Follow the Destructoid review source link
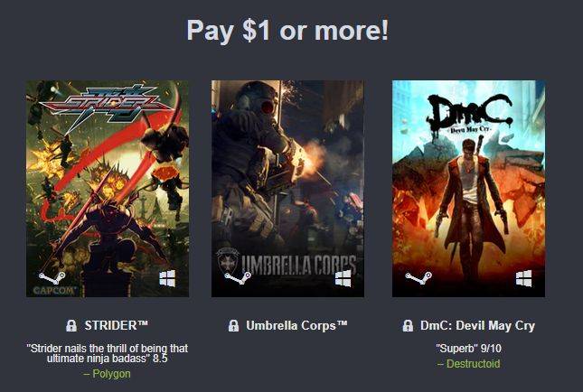 pyautogui.click(x=468, y=363)
